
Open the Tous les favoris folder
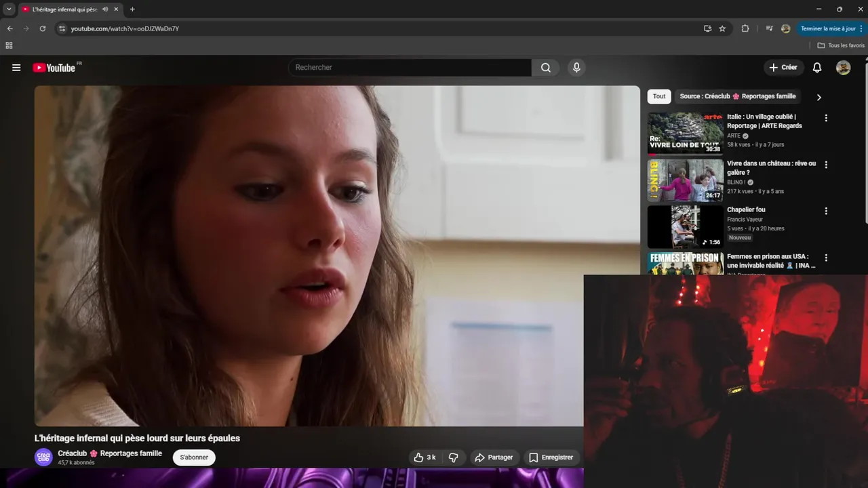coord(841,45)
